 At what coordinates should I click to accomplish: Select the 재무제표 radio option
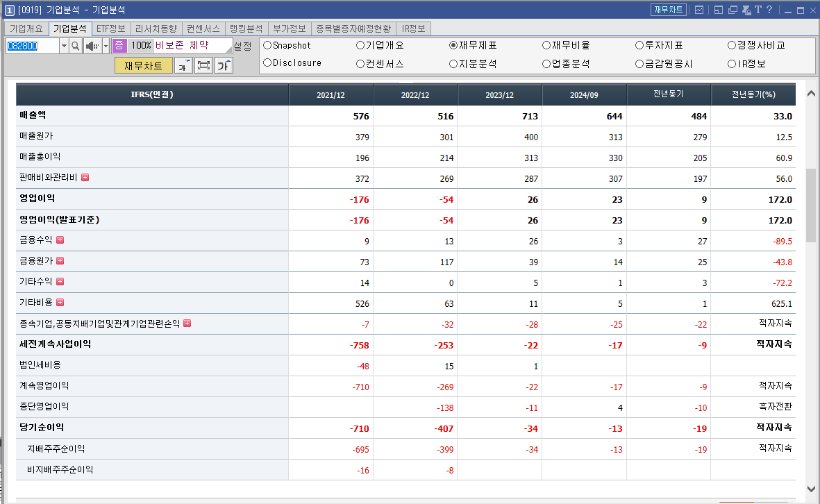coord(453,46)
